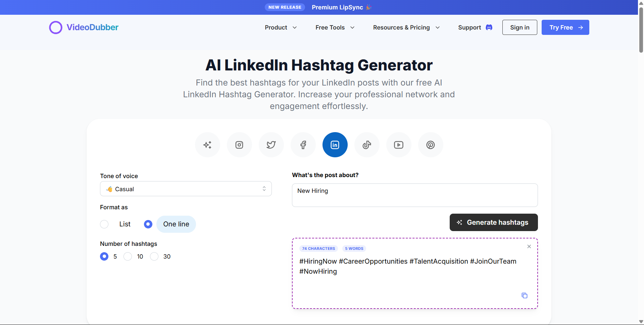644x325 pixels.
Task: Choose 5 hashtags radio option
Action: click(104, 257)
